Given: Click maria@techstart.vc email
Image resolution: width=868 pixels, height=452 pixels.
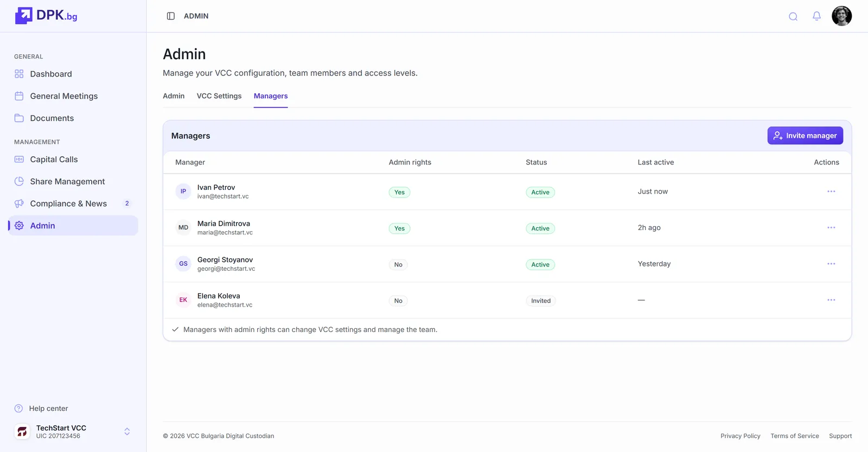Looking at the screenshot, I should (225, 233).
